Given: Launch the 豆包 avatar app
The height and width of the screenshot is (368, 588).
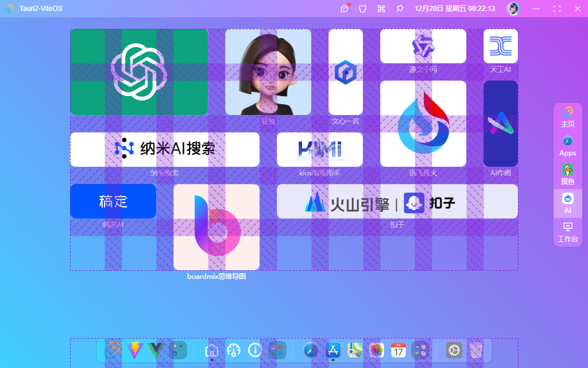Looking at the screenshot, I should pyautogui.click(x=268, y=72).
